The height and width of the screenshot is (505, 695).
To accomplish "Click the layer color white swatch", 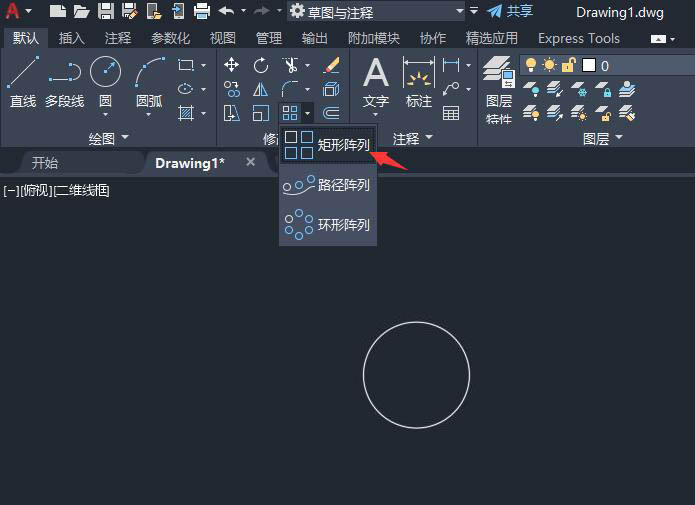I will (589, 65).
